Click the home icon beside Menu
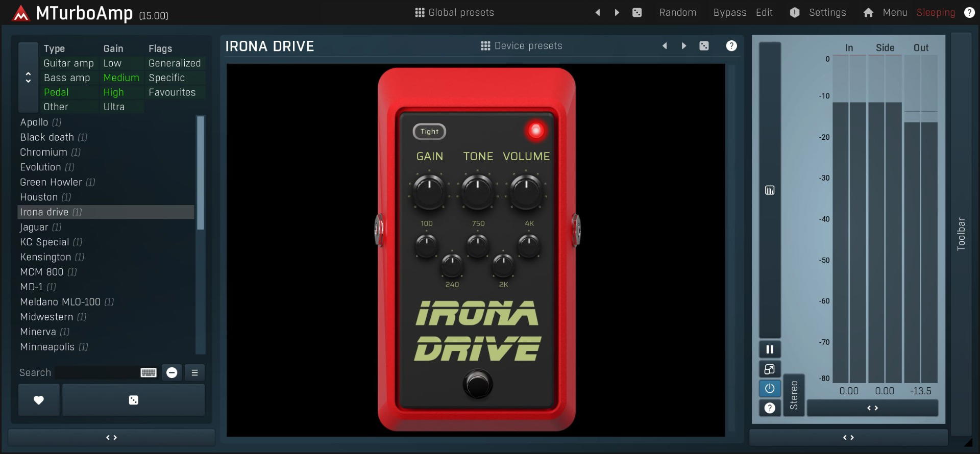 tap(868, 12)
